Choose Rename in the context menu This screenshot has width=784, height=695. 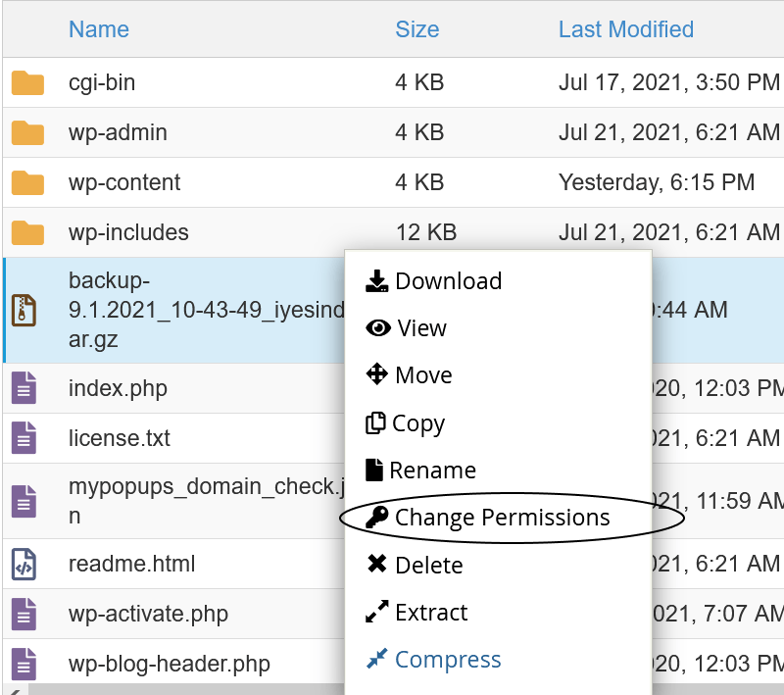point(434,470)
